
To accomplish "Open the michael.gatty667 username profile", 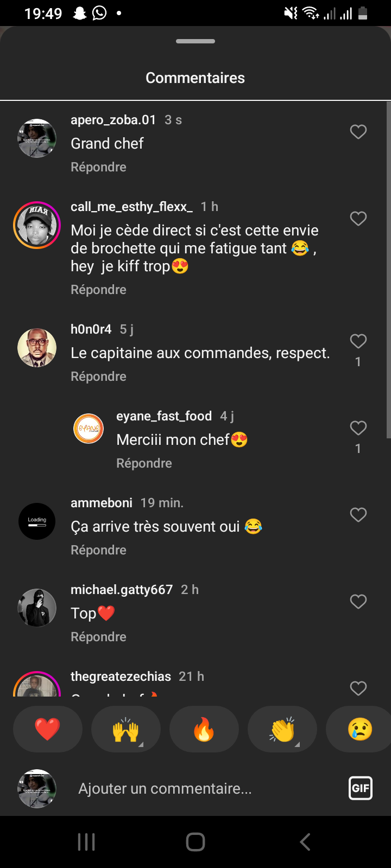I will click(122, 590).
